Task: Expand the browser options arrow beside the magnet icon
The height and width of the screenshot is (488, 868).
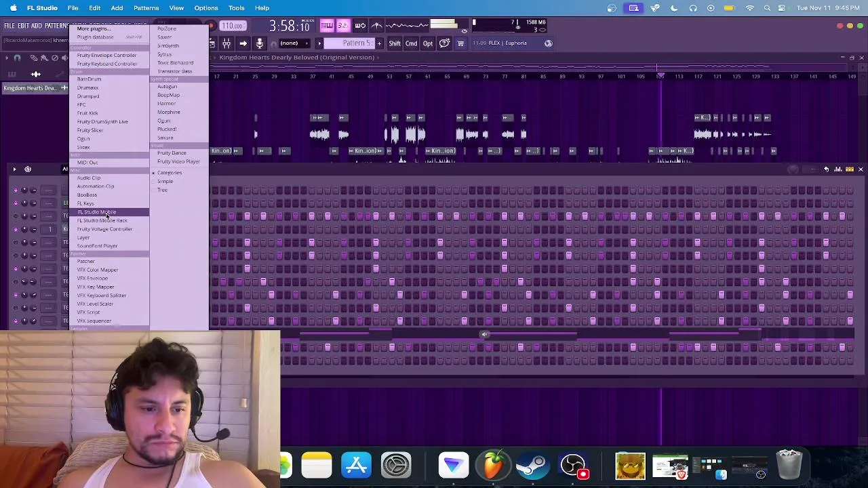Action: pyautogui.click(x=7, y=58)
